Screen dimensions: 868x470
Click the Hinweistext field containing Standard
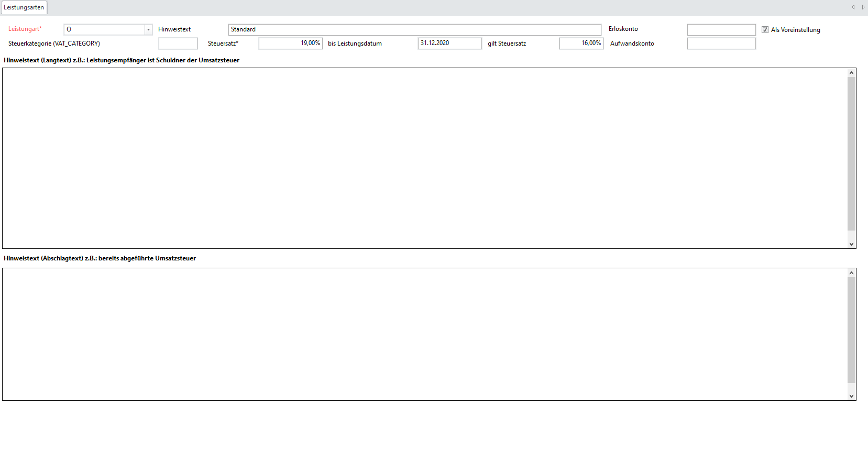pos(414,30)
